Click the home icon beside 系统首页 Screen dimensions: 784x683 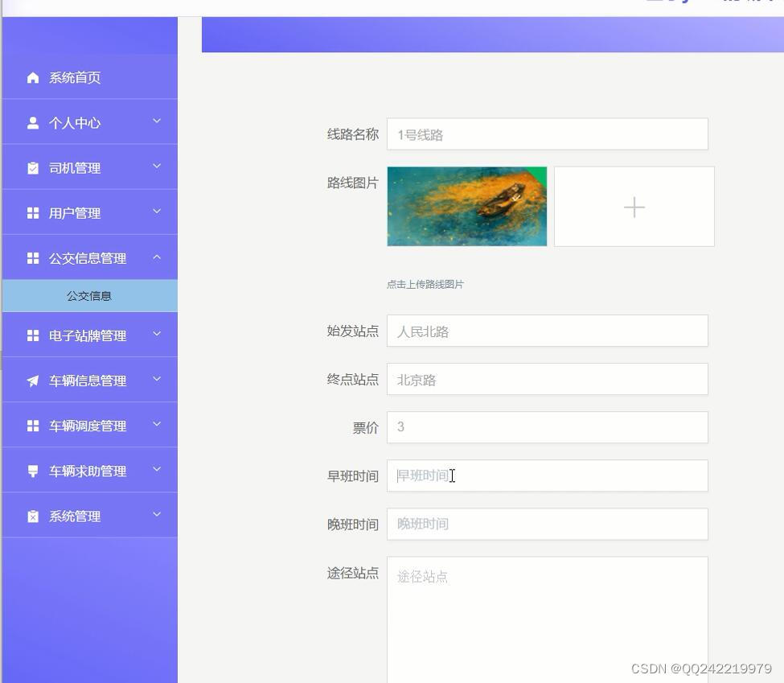(x=32, y=77)
